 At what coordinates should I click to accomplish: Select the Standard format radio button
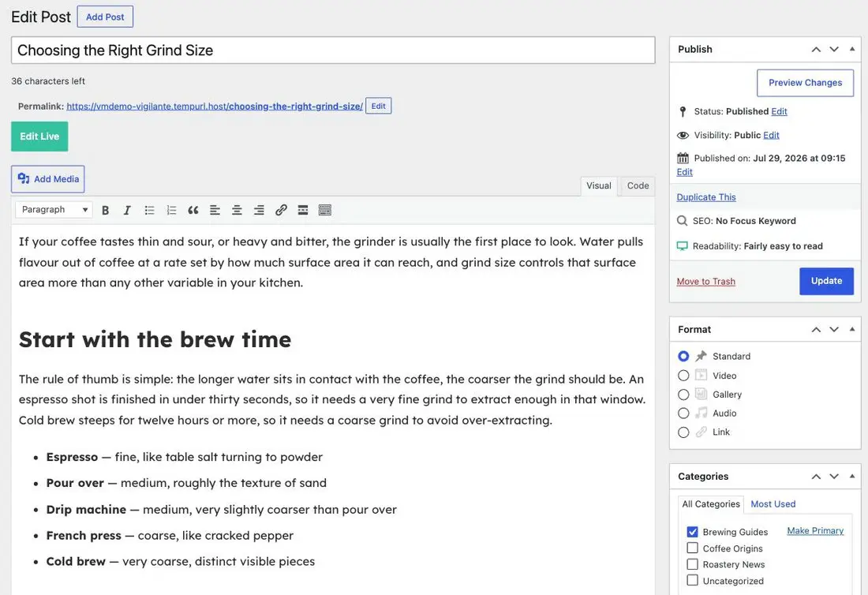(x=683, y=356)
